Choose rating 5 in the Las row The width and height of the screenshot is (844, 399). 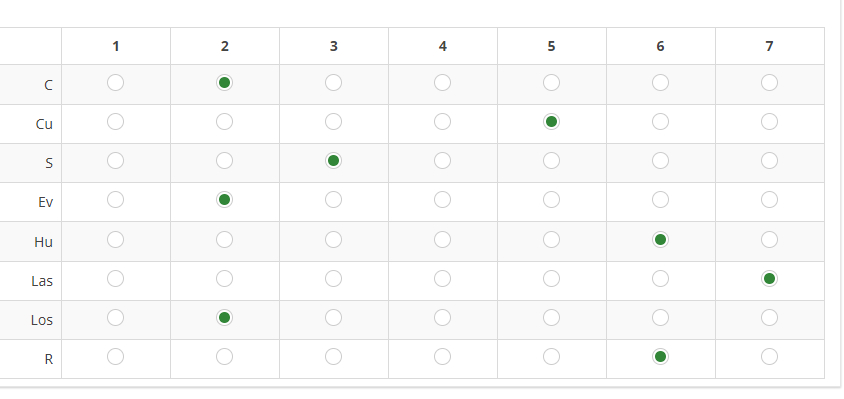[551, 278]
